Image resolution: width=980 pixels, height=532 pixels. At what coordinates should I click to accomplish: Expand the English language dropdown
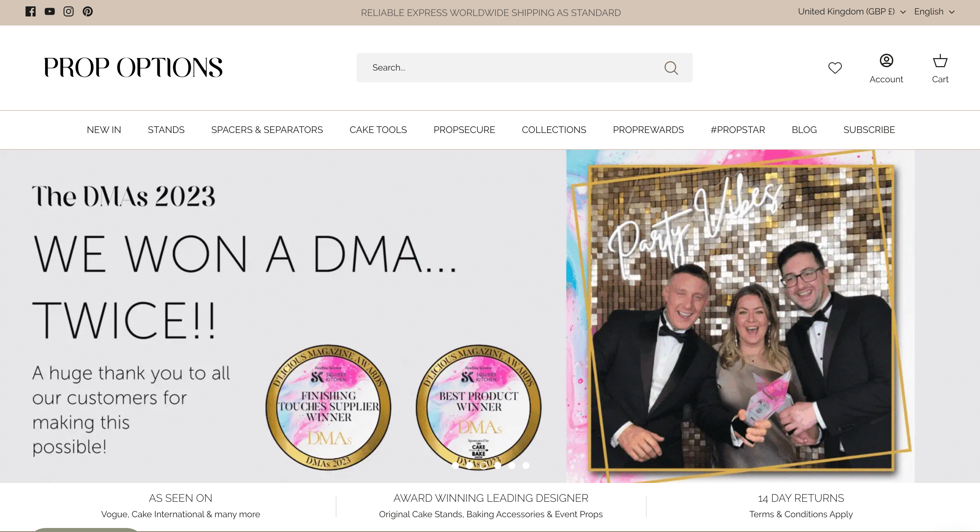934,11
